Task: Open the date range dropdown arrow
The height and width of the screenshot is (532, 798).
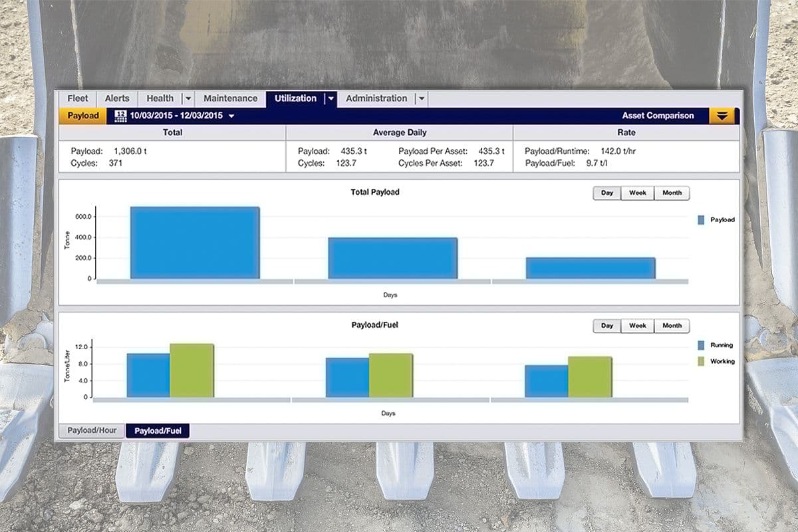Action: tap(231, 115)
